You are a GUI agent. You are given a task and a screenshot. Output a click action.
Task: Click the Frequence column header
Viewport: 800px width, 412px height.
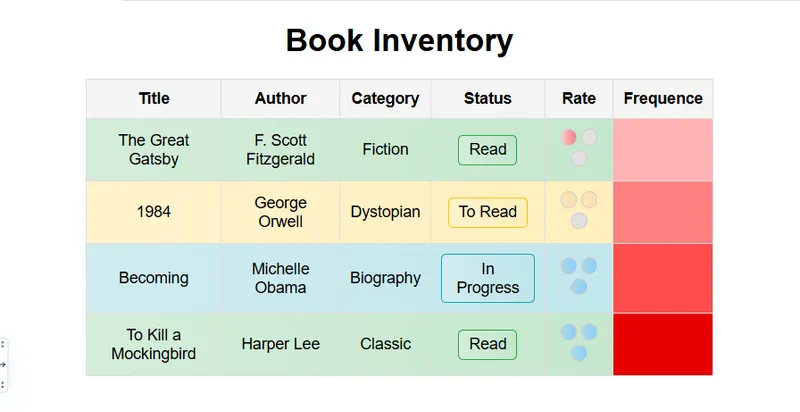(662, 98)
